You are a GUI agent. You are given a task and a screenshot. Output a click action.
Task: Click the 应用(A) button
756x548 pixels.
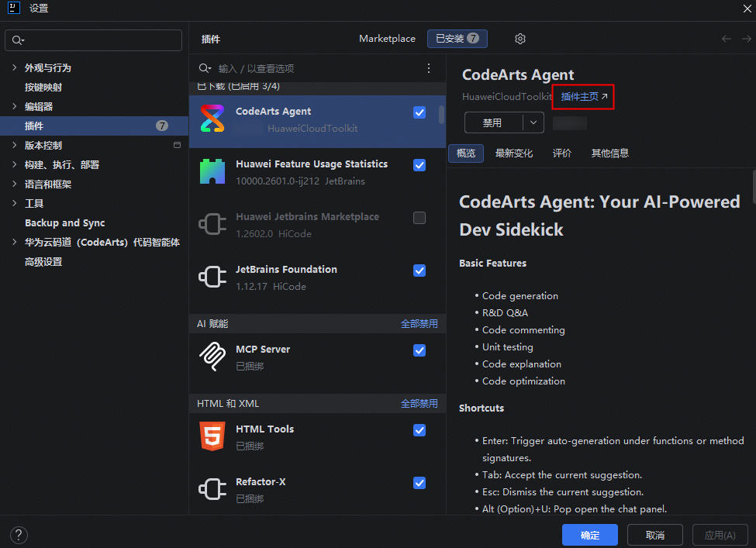coord(720,535)
